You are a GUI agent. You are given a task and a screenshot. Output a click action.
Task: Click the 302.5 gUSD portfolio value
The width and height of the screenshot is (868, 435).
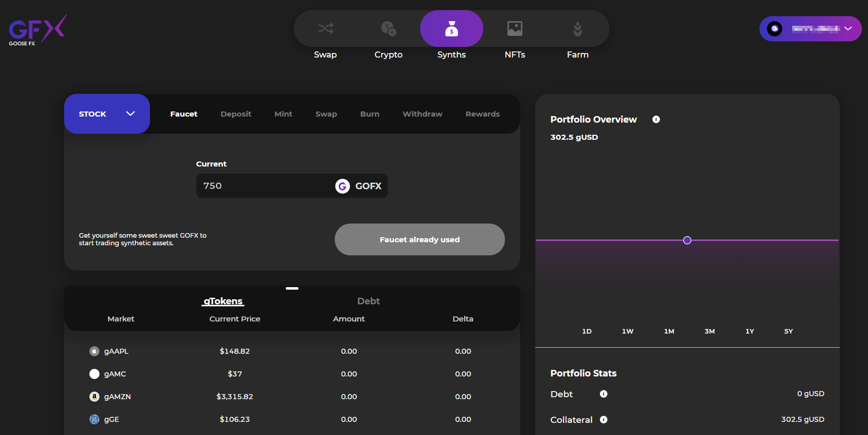pos(574,137)
